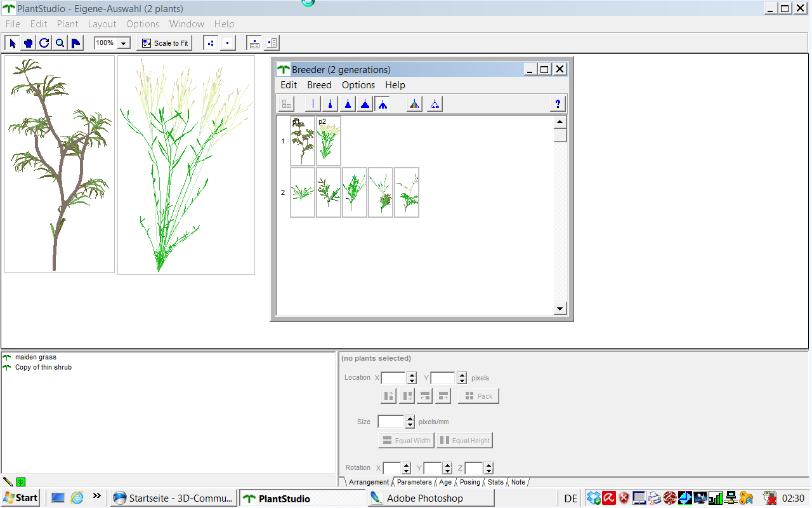Toggle the layout button with dot above lines

point(254,43)
